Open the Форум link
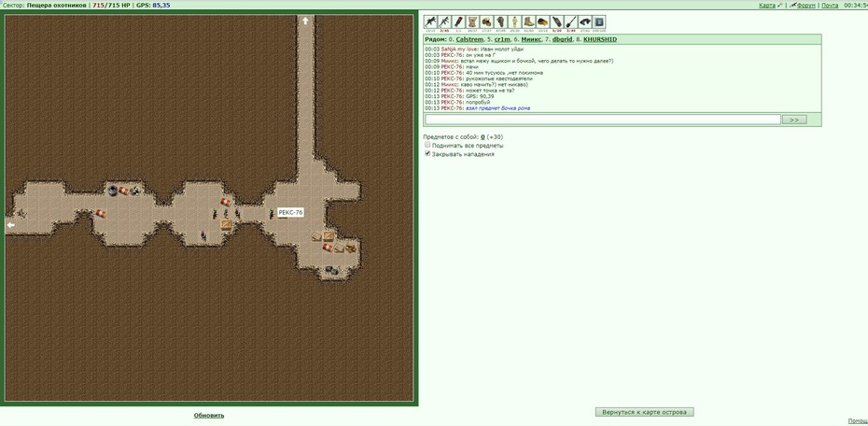This screenshot has width=868, height=426. click(806, 5)
